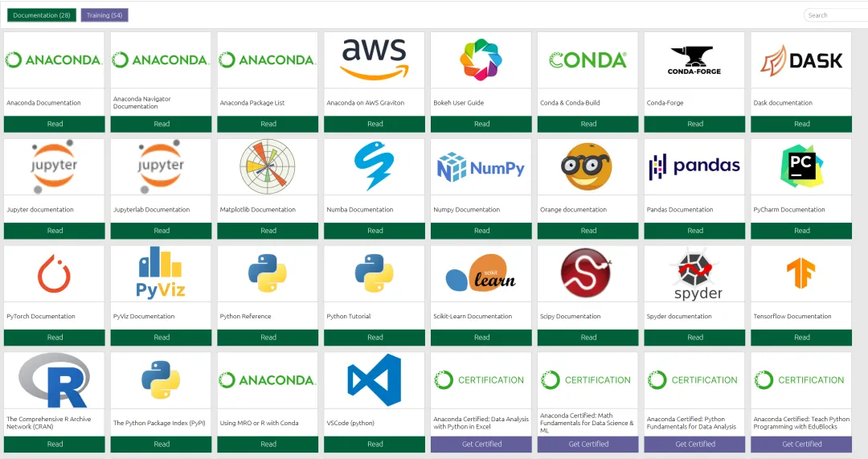Click the 'Numba Documentation' card title text
Screen dimensions: 868x459
pos(360,210)
